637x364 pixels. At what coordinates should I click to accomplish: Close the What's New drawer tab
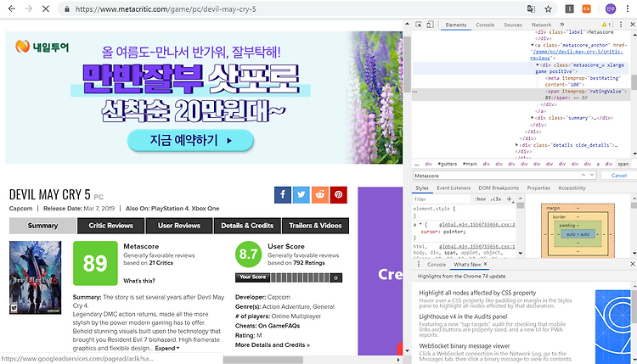pyautogui.click(x=485, y=264)
